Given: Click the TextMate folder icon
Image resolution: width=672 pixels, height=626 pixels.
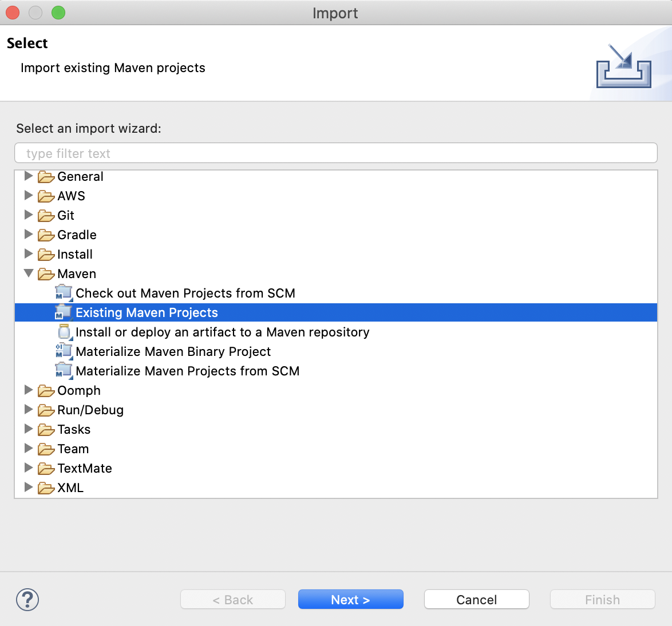Looking at the screenshot, I should coord(46,469).
